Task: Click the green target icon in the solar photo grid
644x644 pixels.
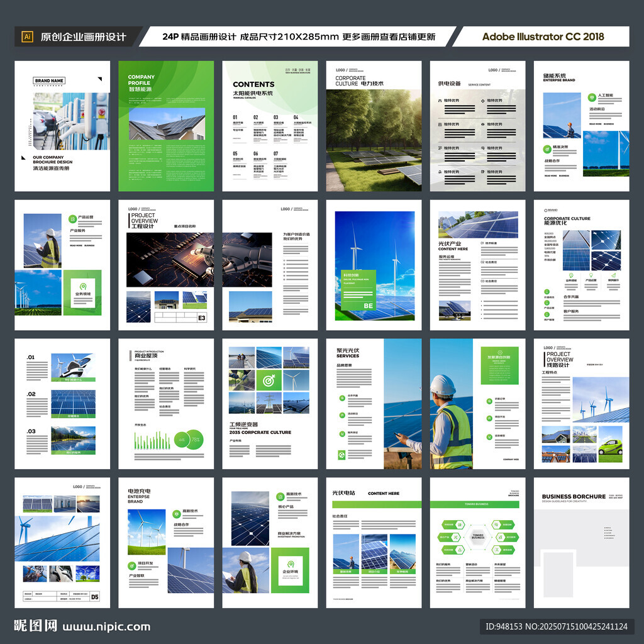Action: pyautogui.click(x=269, y=380)
